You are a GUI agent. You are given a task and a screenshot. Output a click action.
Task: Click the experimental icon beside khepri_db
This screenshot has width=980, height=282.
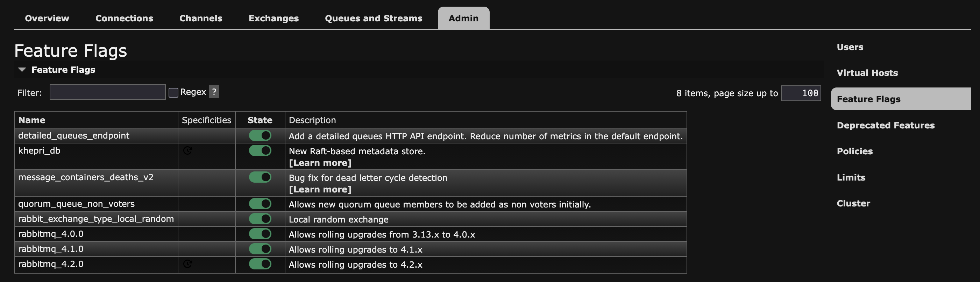(187, 151)
